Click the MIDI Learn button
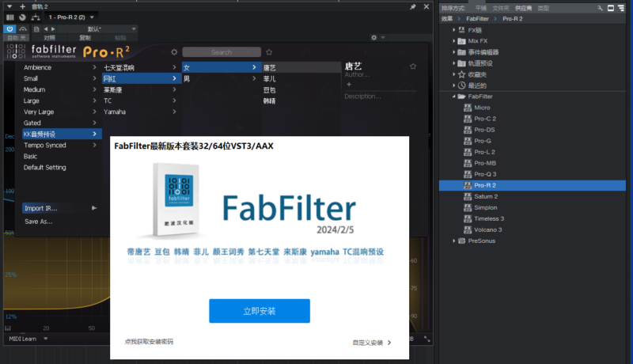The width and height of the screenshot is (633, 364). click(23, 339)
